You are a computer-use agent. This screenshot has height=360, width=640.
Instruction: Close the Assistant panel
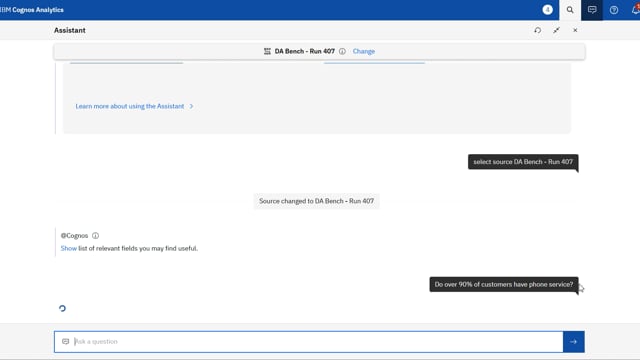tap(575, 30)
